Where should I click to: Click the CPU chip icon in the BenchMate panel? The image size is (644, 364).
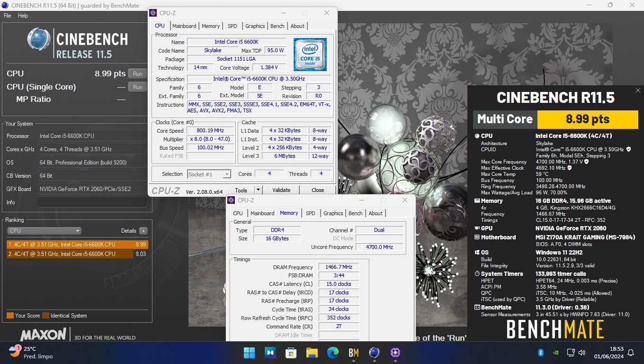point(476,136)
